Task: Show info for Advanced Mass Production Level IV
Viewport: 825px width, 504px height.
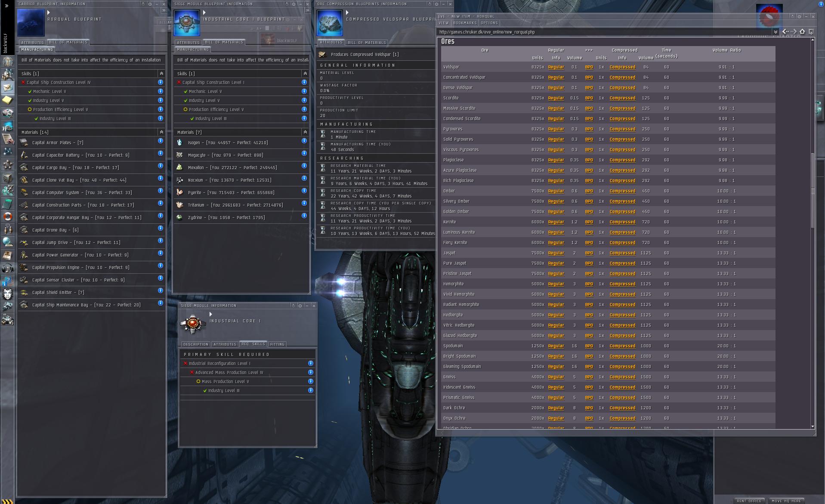Action: pos(311,372)
